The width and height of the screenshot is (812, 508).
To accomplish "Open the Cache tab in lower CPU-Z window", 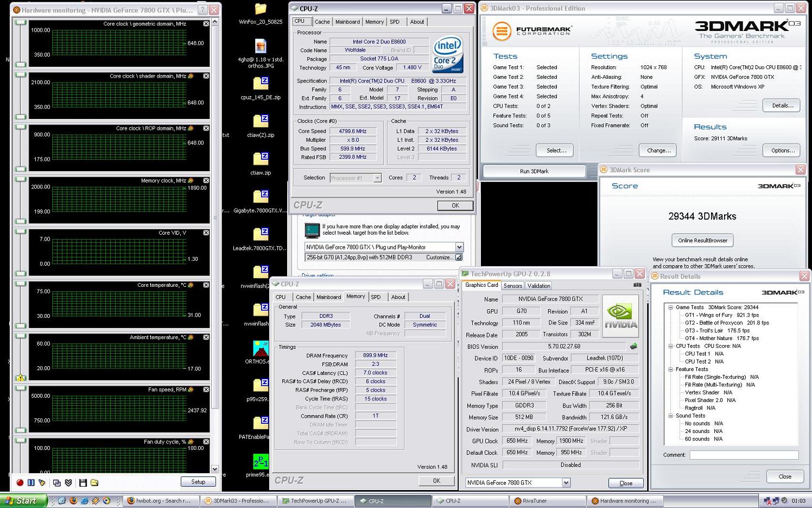I will (303, 297).
